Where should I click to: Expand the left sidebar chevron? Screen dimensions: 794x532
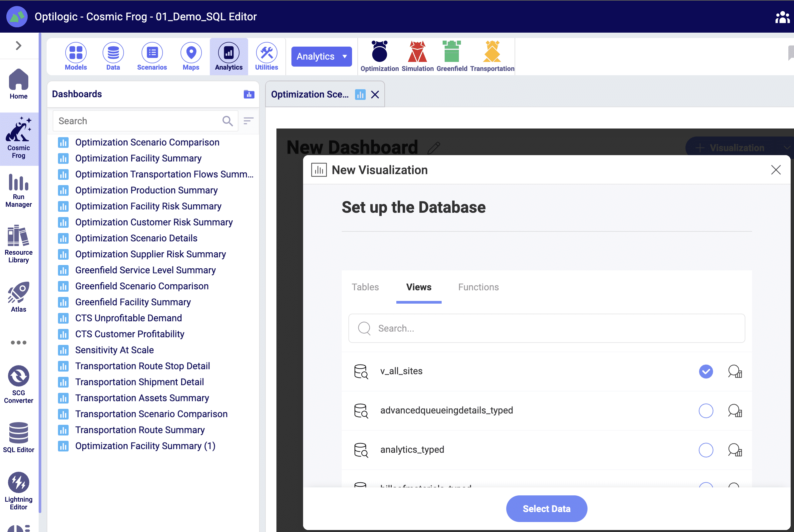(x=19, y=46)
